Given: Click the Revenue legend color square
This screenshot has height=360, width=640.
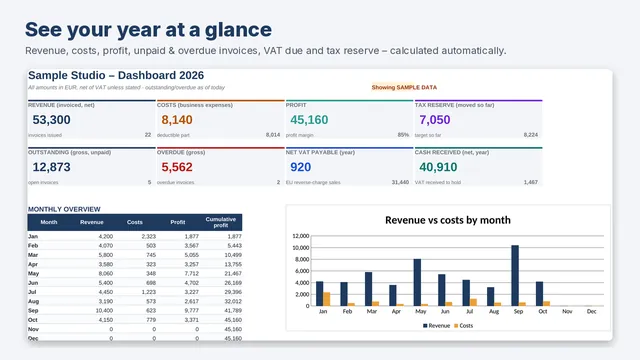Looking at the screenshot, I should (x=425, y=326).
